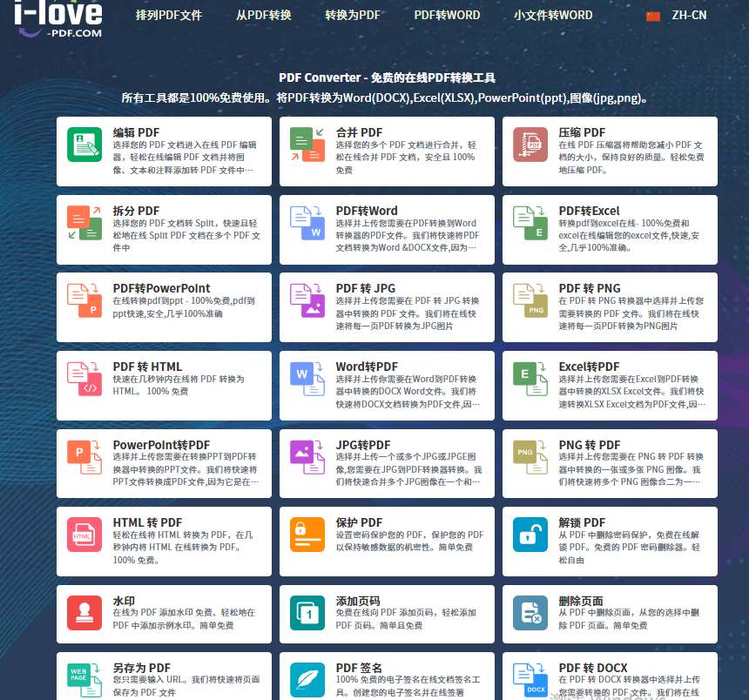
Task: Click the orange PDF转PowerPoint icon
Action: (x=84, y=301)
